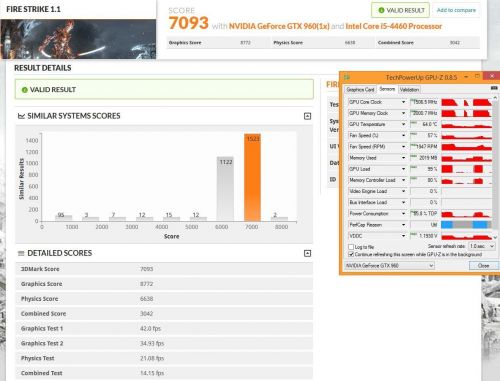The height and width of the screenshot is (381, 500).
Task: Open the VDDC sensor dropdown
Action: 403,236
